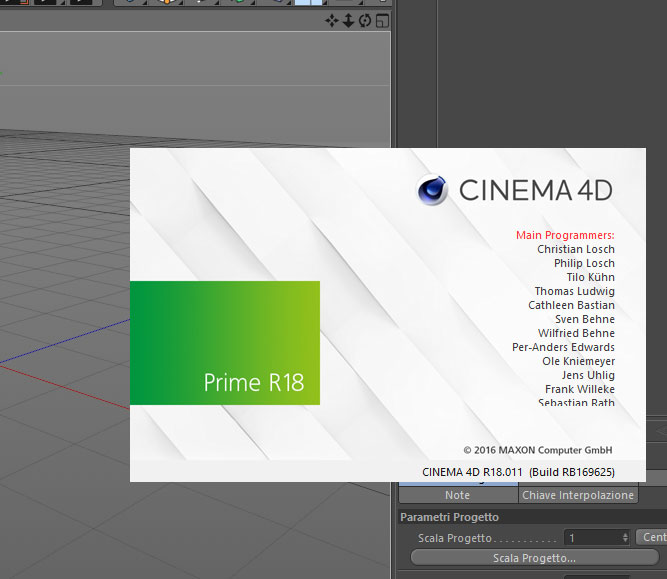
Task: Click the MAXON Computer GmbH copyright line
Action: point(537,450)
